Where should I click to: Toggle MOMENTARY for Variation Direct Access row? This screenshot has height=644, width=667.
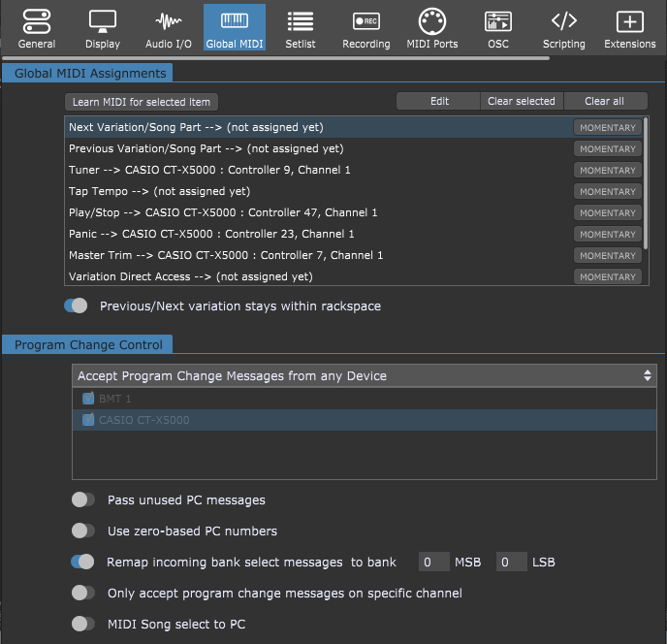[608, 276]
